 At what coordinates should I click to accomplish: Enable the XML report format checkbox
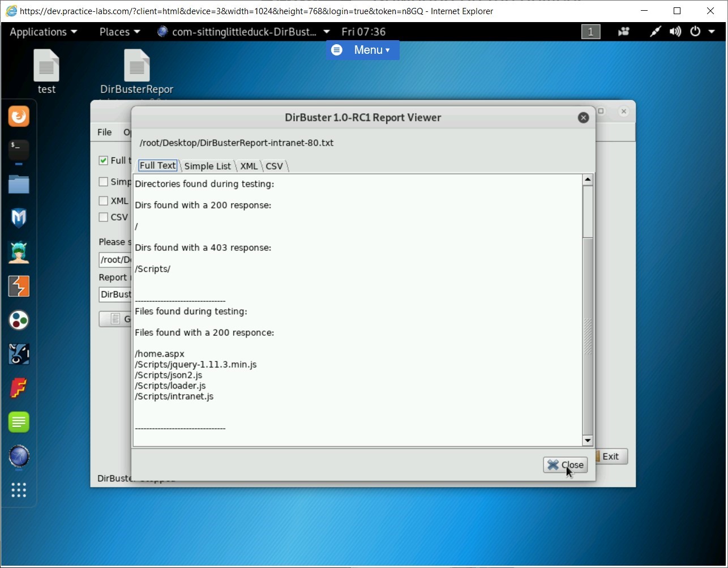[x=104, y=200]
